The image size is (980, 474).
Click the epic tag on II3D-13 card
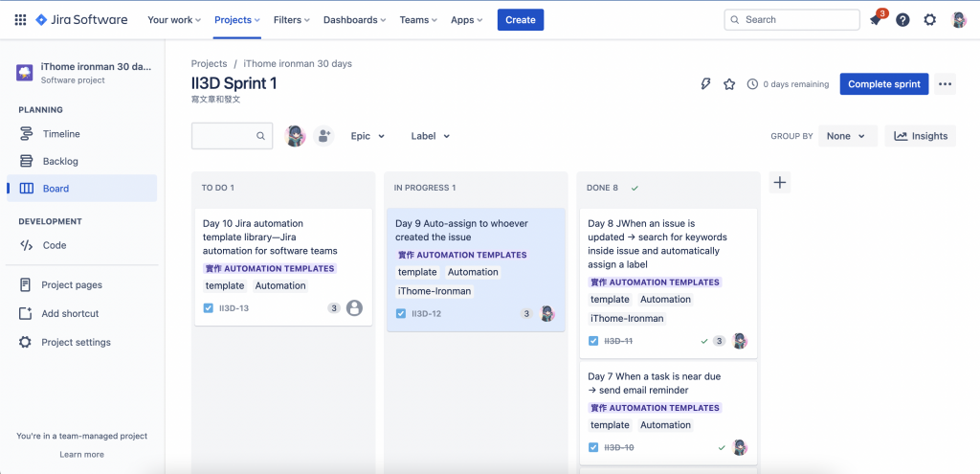pos(270,268)
